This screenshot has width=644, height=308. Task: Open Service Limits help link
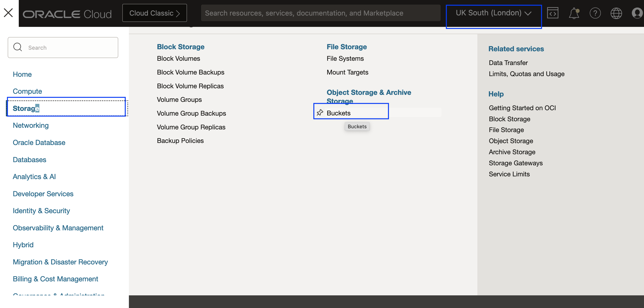tap(509, 174)
